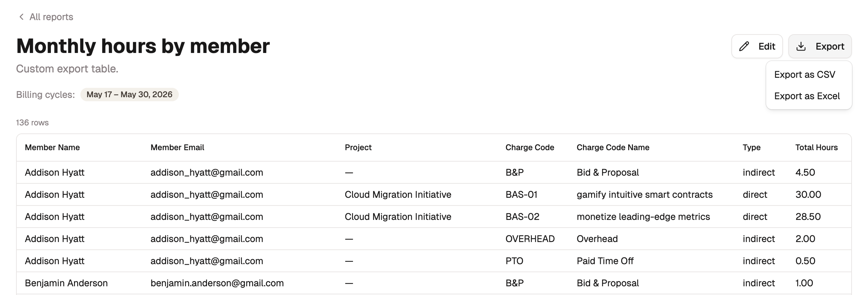Screen dimensions: 868x295
Task: Click the BAS-02 charge code cell
Action: (522, 217)
